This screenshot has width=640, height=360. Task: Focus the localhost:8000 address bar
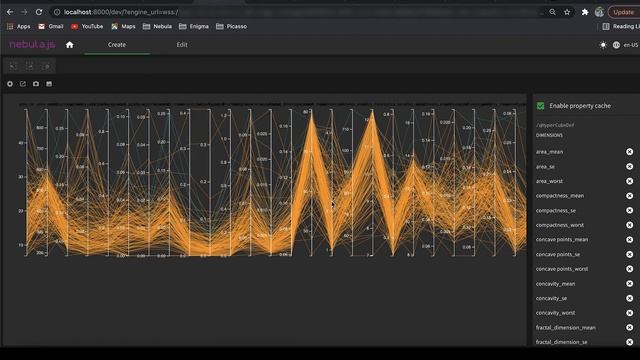pos(294,12)
